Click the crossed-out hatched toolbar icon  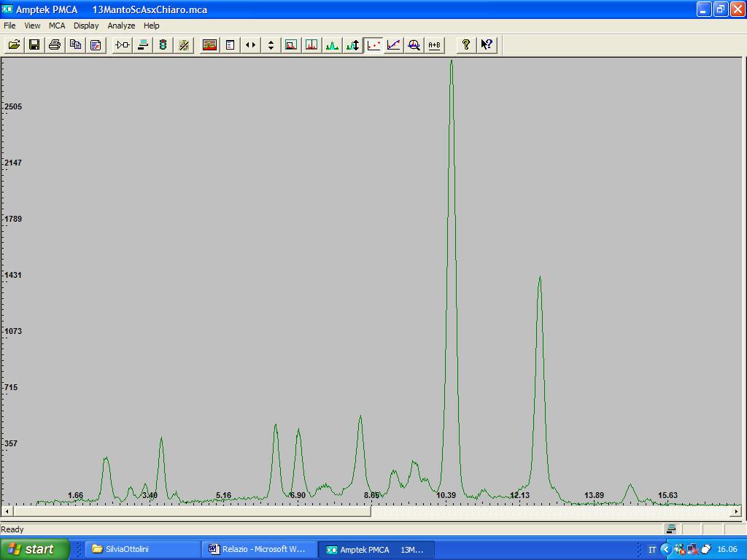[183, 44]
